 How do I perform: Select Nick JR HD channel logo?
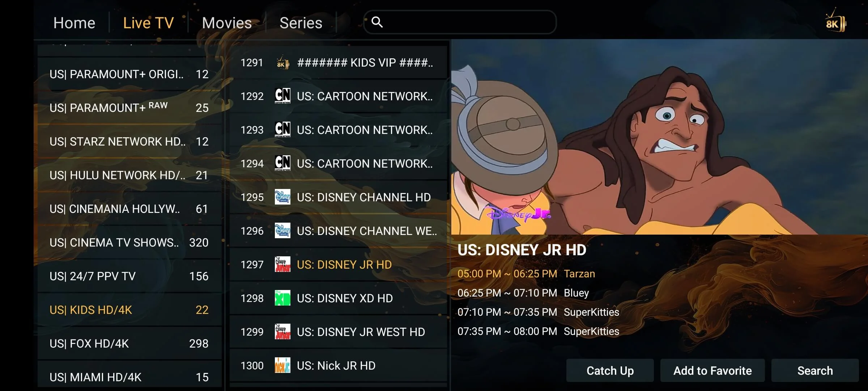pos(282,366)
